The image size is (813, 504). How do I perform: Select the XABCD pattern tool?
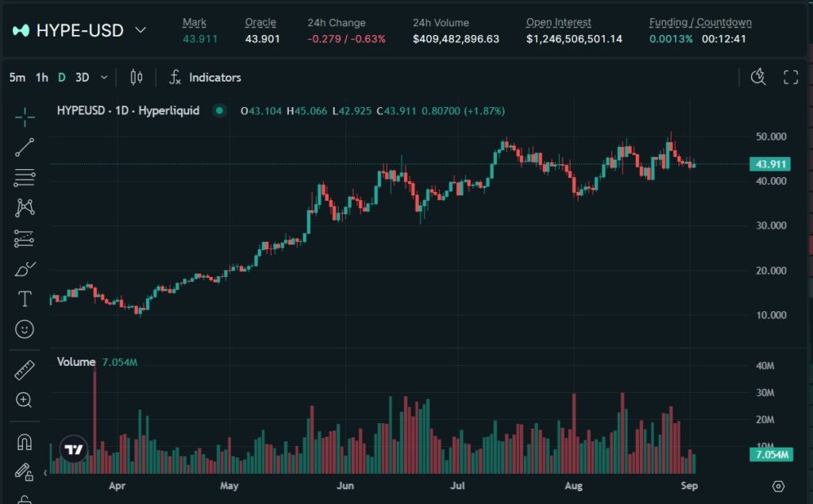coord(25,208)
